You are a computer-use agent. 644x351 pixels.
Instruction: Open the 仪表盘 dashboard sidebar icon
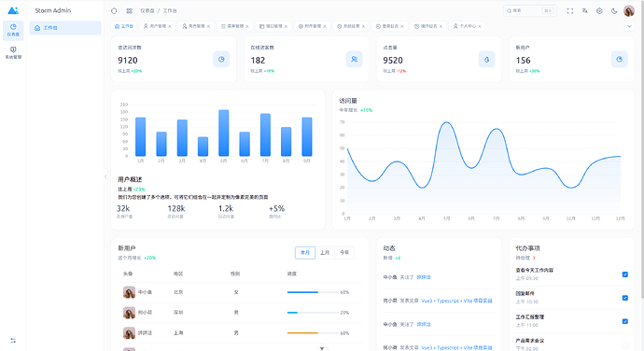click(13, 30)
